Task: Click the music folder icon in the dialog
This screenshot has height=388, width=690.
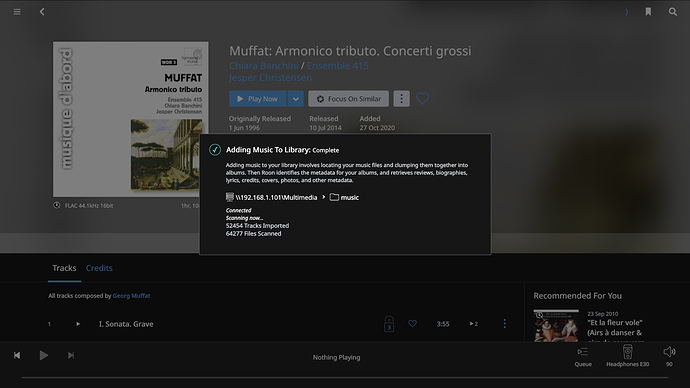Action: [x=334, y=197]
